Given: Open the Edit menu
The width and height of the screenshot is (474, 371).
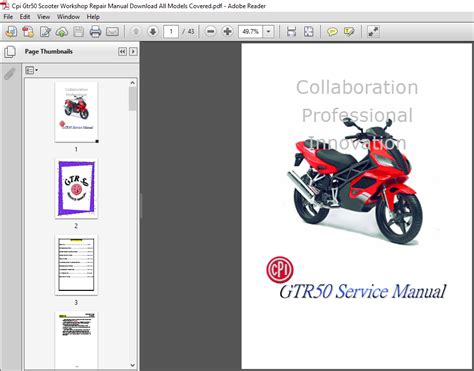Looking at the screenshot, I should click(25, 17).
